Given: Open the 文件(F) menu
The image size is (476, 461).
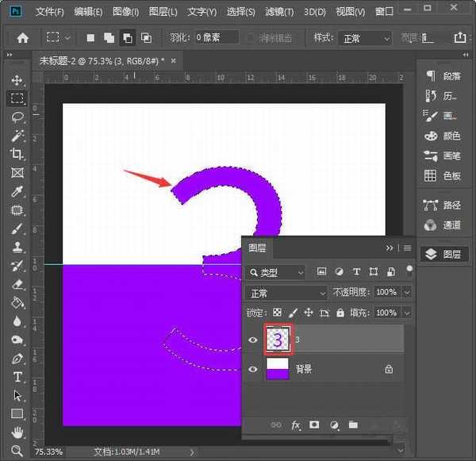Looking at the screenshot, I should (x=50, y=12).
